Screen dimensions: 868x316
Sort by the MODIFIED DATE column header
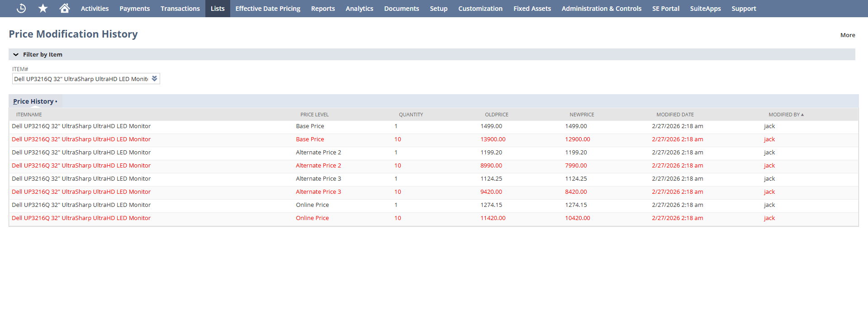pyautogui.click(x=675, y=115)
